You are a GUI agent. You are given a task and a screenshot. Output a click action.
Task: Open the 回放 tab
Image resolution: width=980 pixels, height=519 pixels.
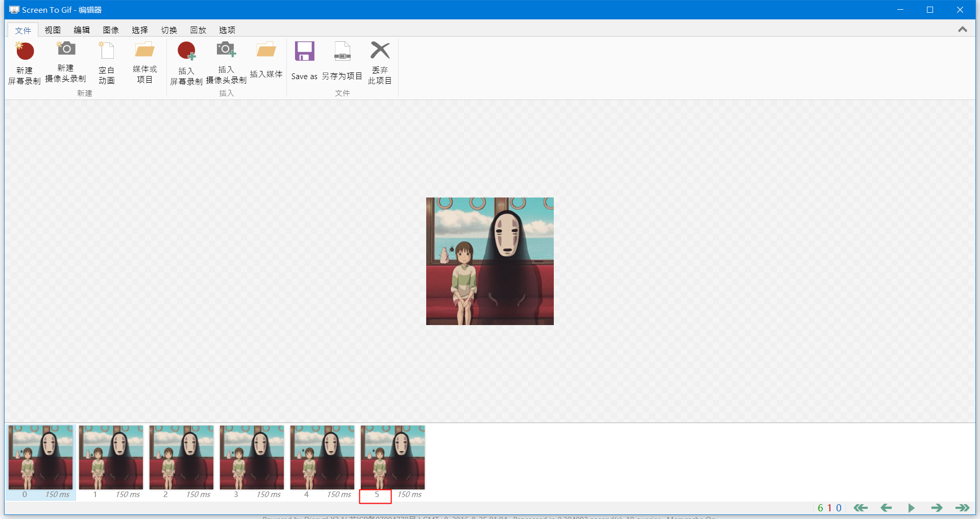pos(198,30)
